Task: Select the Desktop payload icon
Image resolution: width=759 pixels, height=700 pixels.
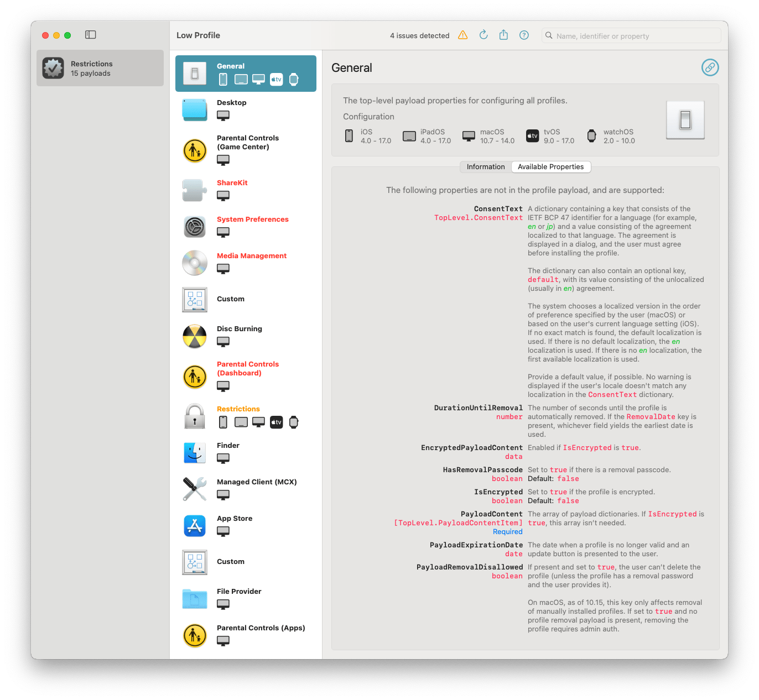Action: (194, 109)
